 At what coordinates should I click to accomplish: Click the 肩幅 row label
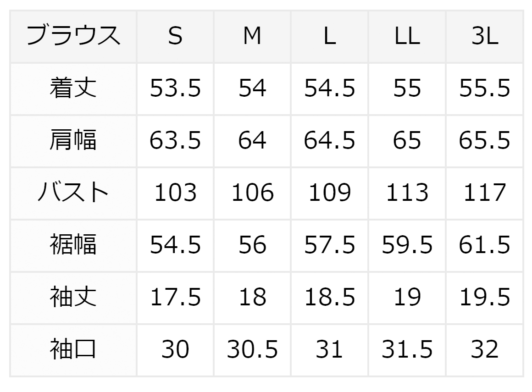(x=73, y=141)
